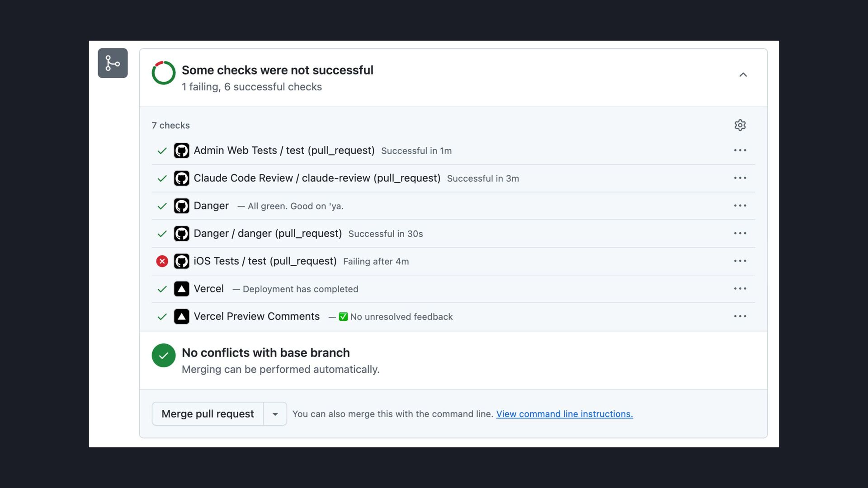Click Vercel logo for Vercel Preview Comments
The width and height of the screenshot is (868, 488).
coord(182,317)
